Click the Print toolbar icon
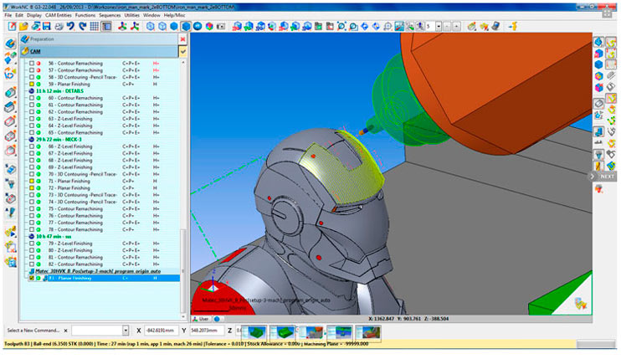 pos(59,26)
